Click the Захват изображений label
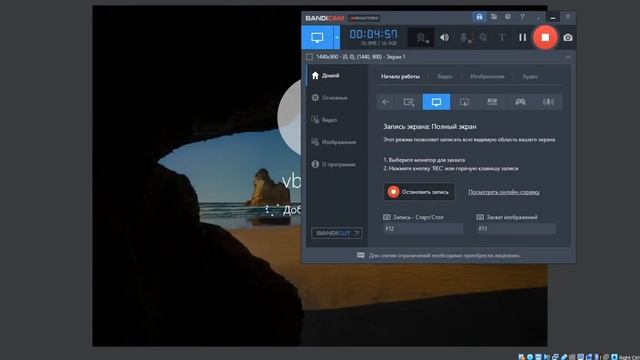Viewport: 640px width, 360px height. pyautogui.click(x=511, y=217)
